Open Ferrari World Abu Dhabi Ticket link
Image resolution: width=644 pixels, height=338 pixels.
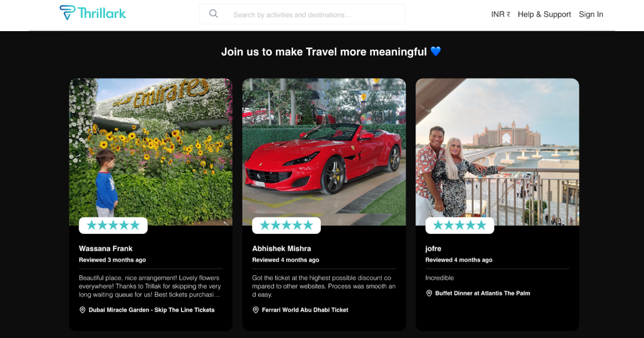click(305, 310)
